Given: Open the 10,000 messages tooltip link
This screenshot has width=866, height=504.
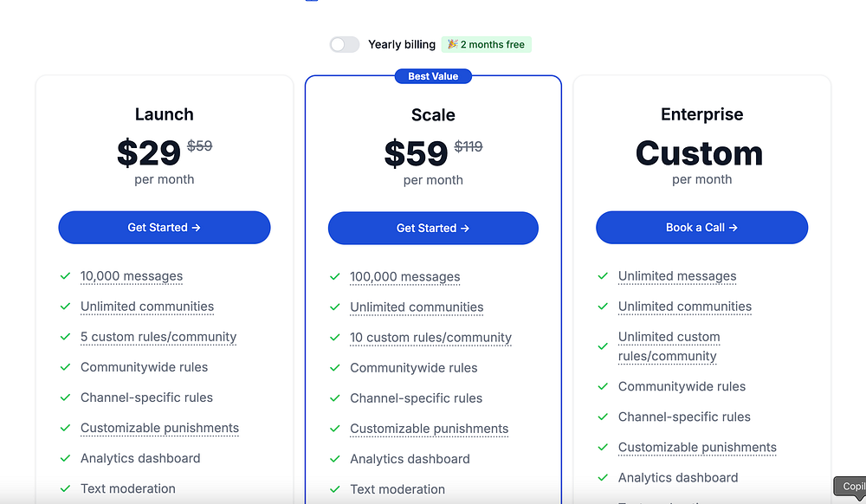Looking at the screenshot, I should (x=132, y=276).
